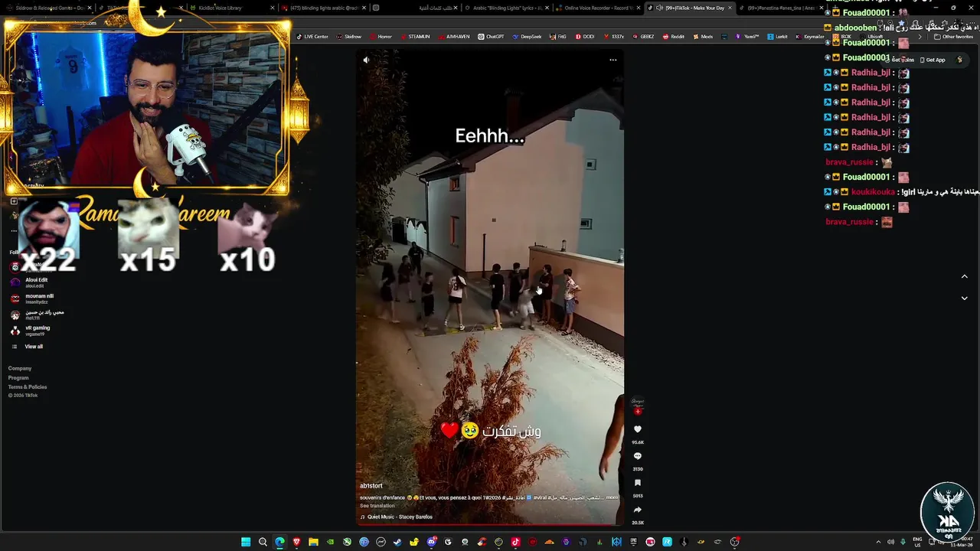This screenshot has height=551, width=980.
Task: Open the 'DODI' bookmark
Action: click(x=585, y=37)
